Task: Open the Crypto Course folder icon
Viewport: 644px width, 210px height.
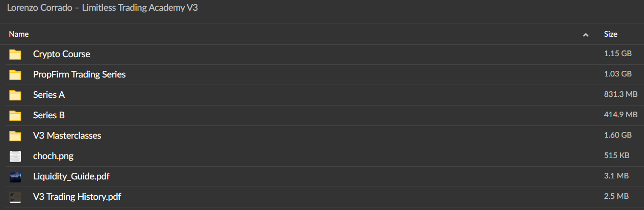Action: point(15,55)
